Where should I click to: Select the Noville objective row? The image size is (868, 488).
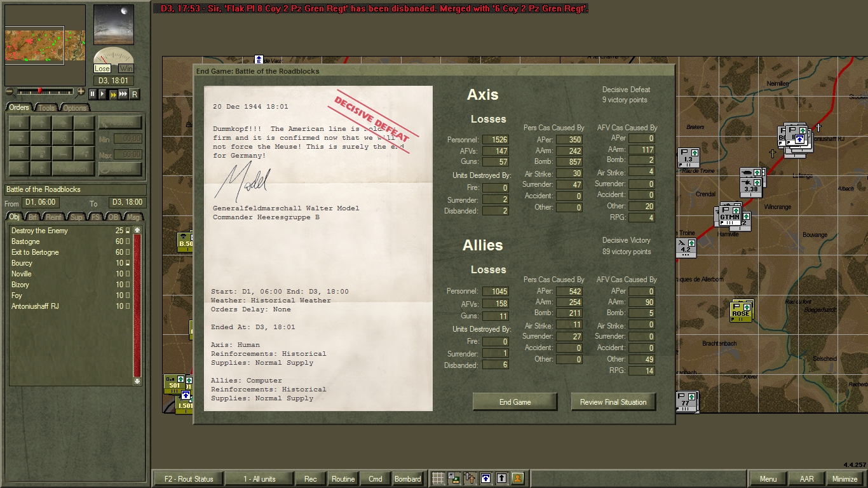(x=70, y=274)
